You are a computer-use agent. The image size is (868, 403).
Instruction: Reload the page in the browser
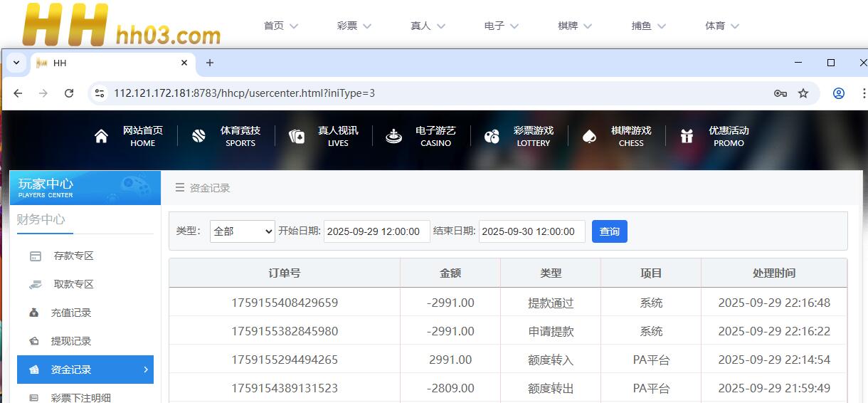pos(69,93)
